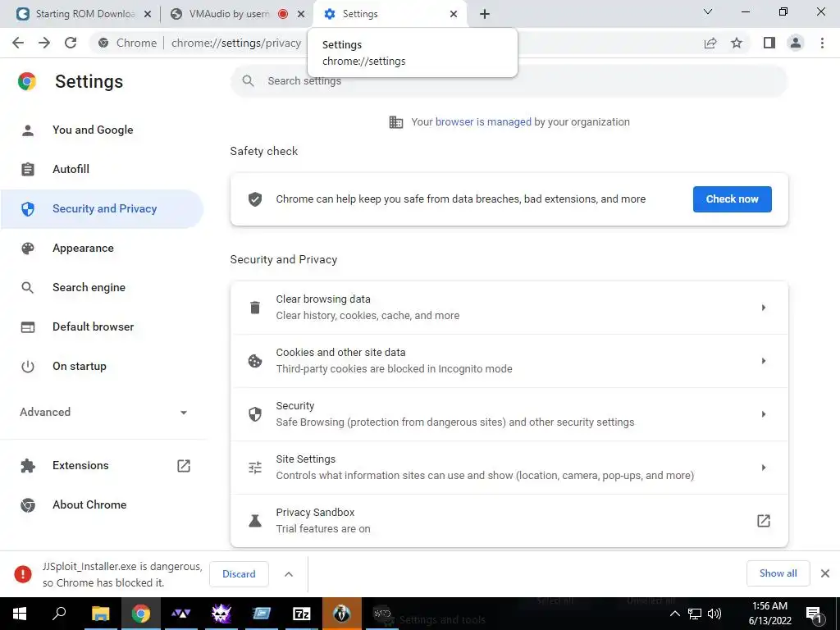Open Privacy Sandbox external link
Screen dimensions: 840x630
[x=764, y=521]
